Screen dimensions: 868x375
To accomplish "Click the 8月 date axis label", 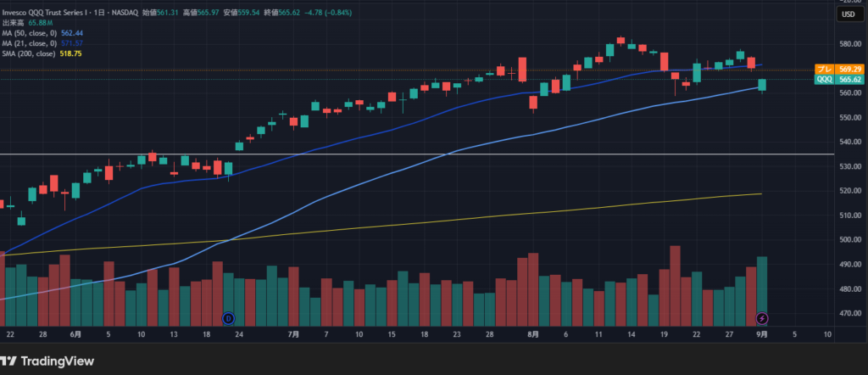I will coord(533,334).
